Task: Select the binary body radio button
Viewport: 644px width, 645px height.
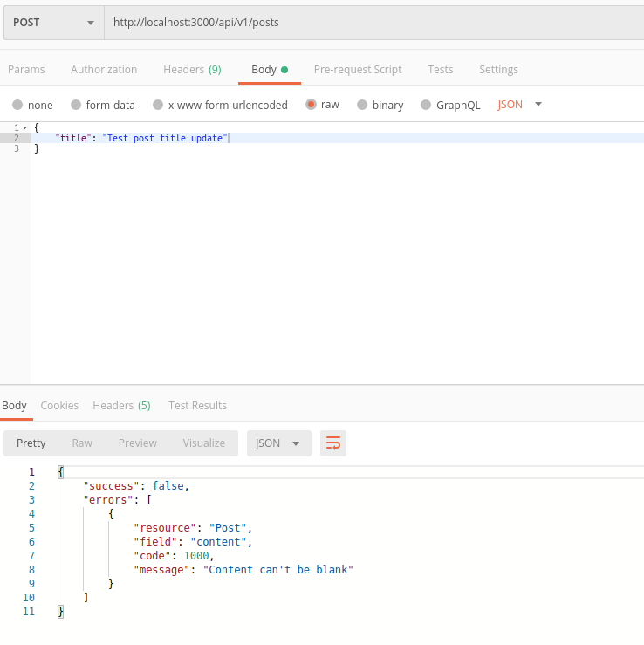Action: pyautogui.click(x=361, y=105)
